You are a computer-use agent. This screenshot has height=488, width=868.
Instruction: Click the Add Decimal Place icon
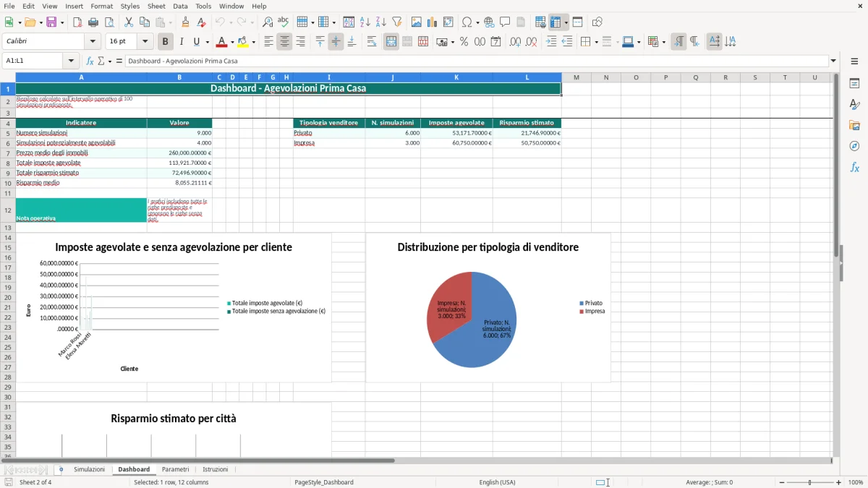point(515,42)
